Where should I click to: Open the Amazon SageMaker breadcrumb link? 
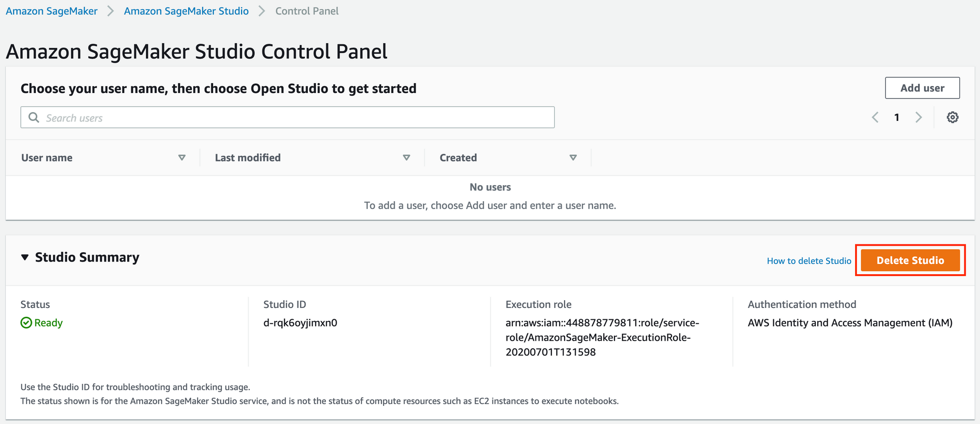51,11
